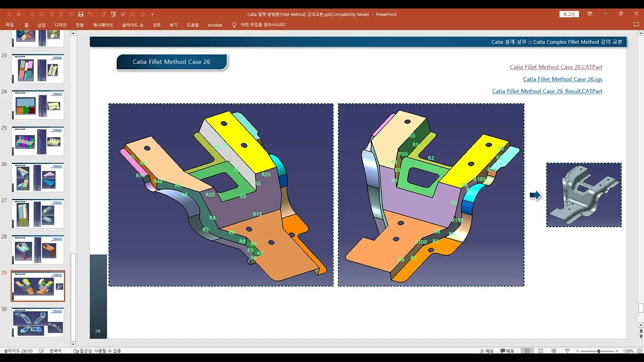Click the accessibility check status icon
The height and width of the screenshot is (362, 644).
76,351
